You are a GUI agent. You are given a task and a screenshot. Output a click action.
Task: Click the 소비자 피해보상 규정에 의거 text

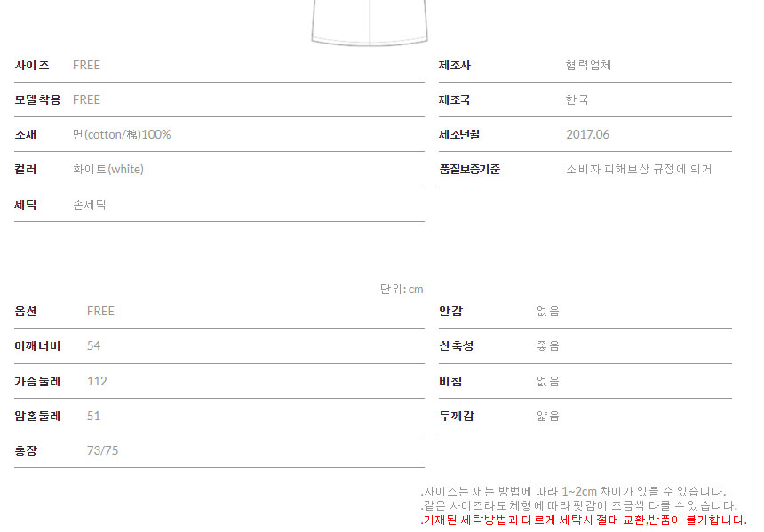pos(638,170)
